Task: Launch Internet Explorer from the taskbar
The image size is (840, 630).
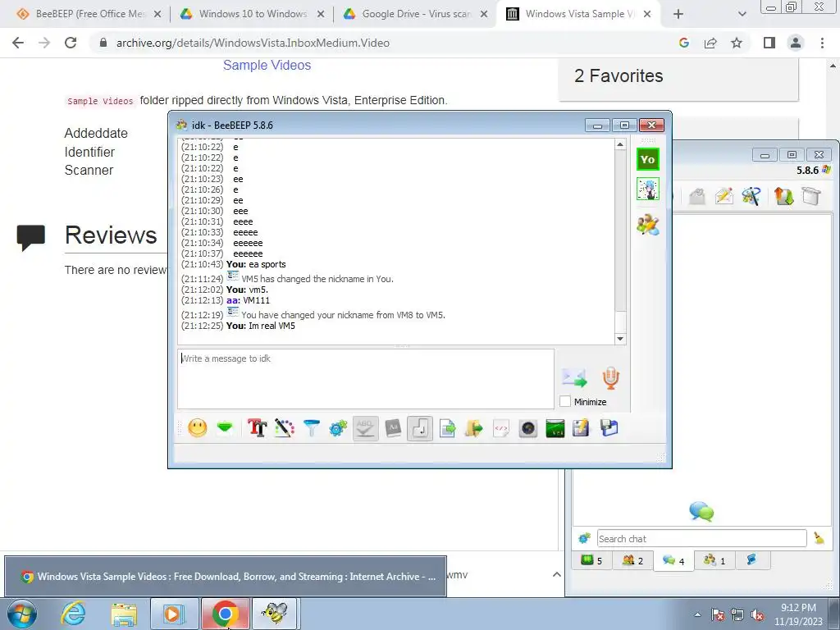Action: pyautogui.click(x=72, y=614)
